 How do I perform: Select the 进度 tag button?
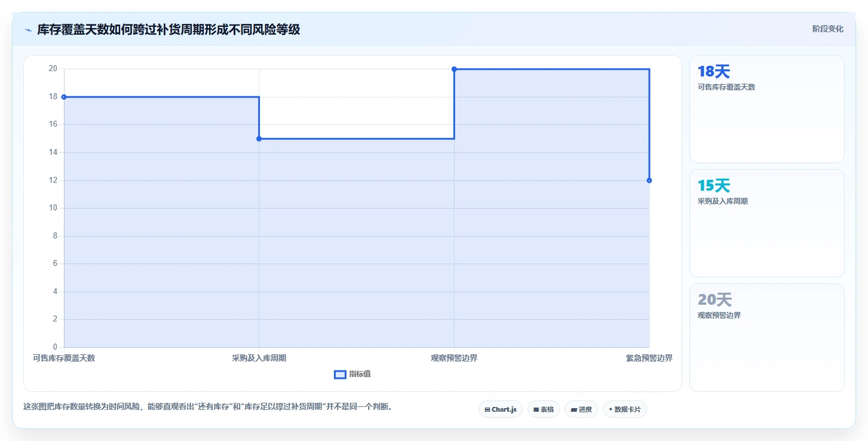click(581, 409)
